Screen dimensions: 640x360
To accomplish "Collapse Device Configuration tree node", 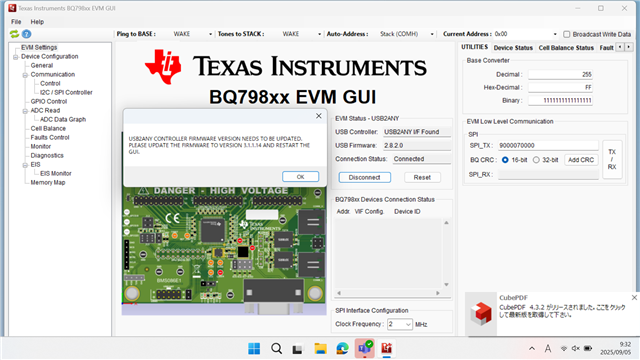I will [x=16, y=57].
